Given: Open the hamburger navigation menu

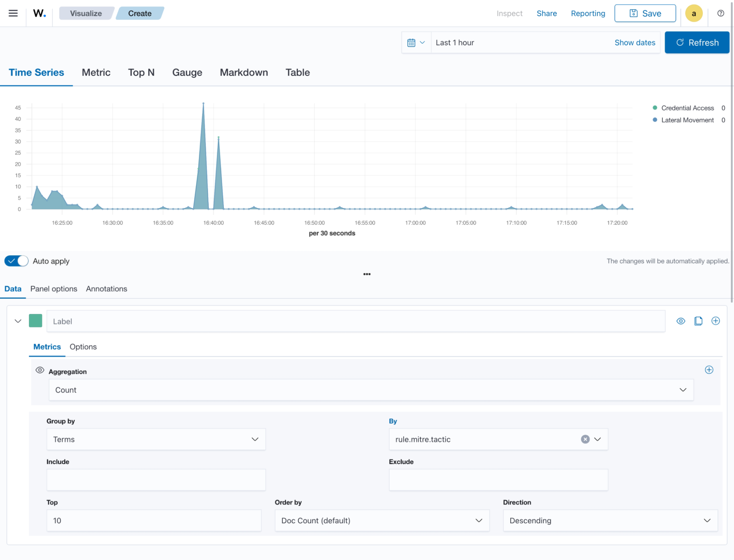Looking at the screenshot, I should [12, 13].
